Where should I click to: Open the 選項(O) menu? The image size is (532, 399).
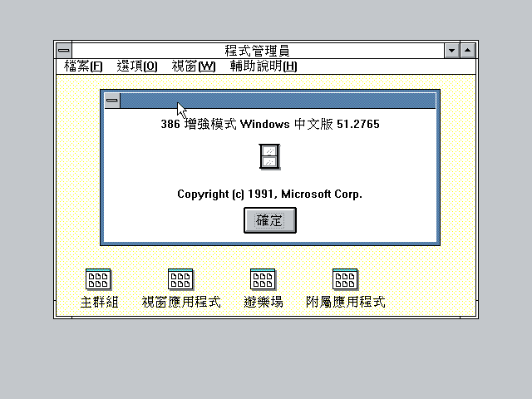tap(137, 66)
